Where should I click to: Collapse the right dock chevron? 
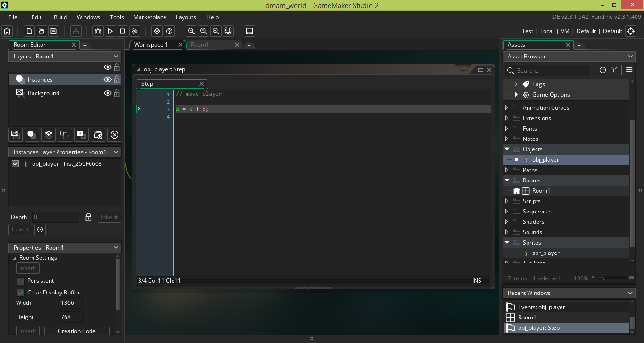[x=640, y=190]
